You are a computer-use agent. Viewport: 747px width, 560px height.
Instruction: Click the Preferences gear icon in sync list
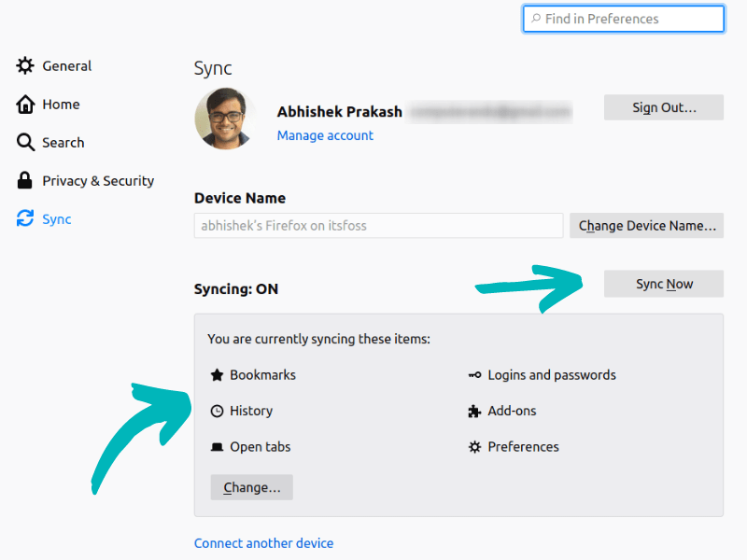474,447
